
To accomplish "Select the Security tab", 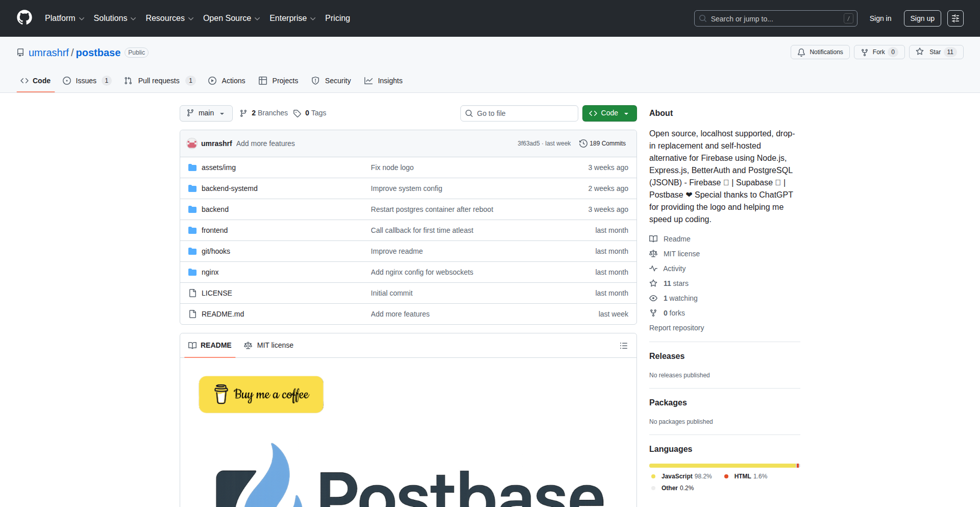I will click(331, 81).
